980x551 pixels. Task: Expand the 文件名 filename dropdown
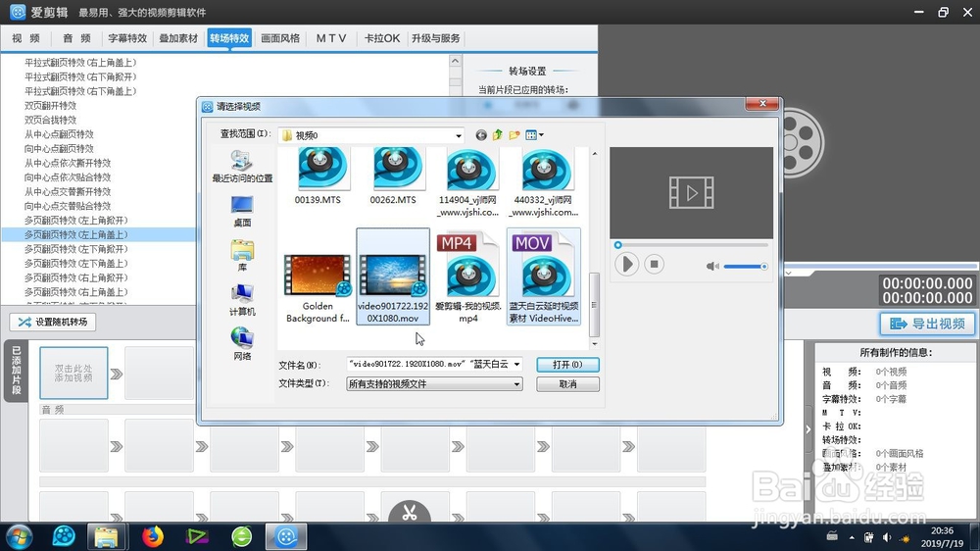[x=516, y=364]
